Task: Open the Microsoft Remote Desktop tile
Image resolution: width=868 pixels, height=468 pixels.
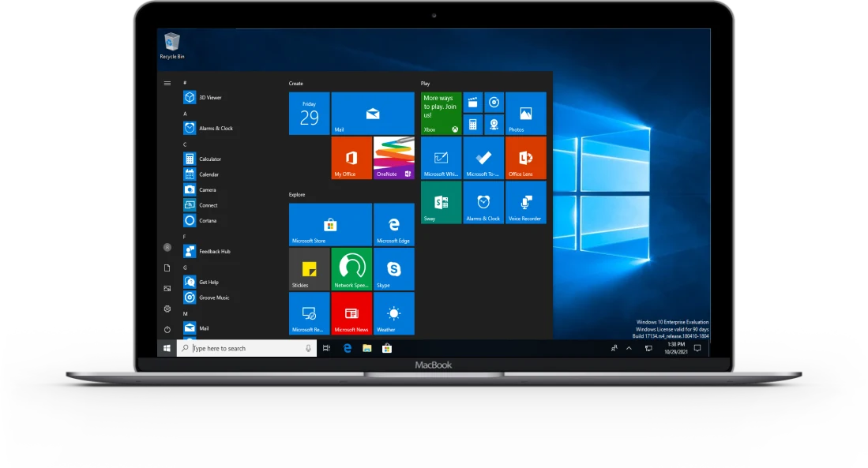Action: [x=310, y=313]
